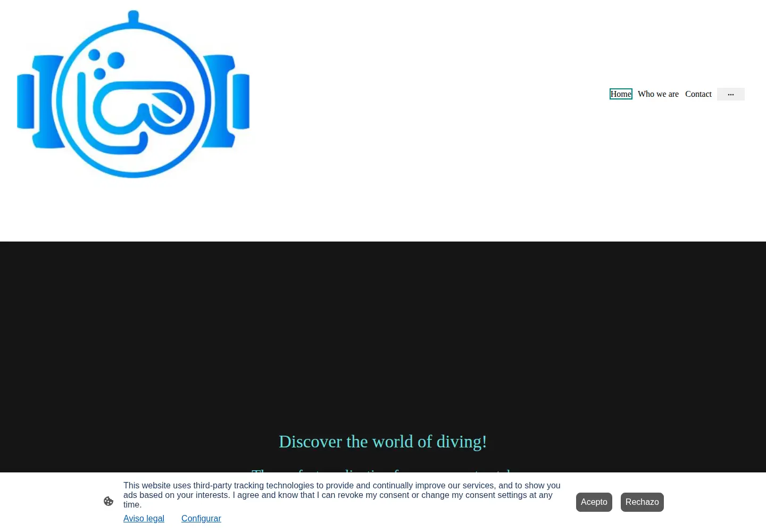Open the Aviso legal link

(x=144, y=519)
